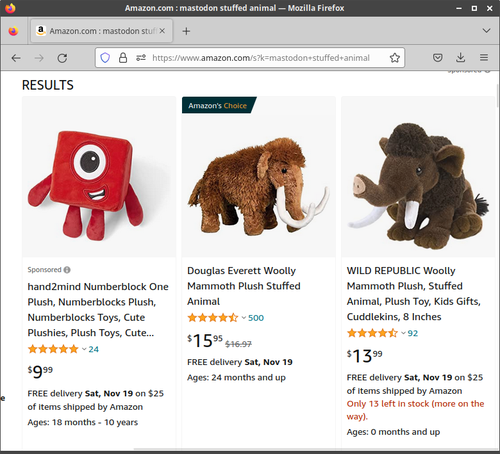500x454 pixels.
Task: Switch to the Amazon.com mastodon tab
Action: click(x=102, y=31)
